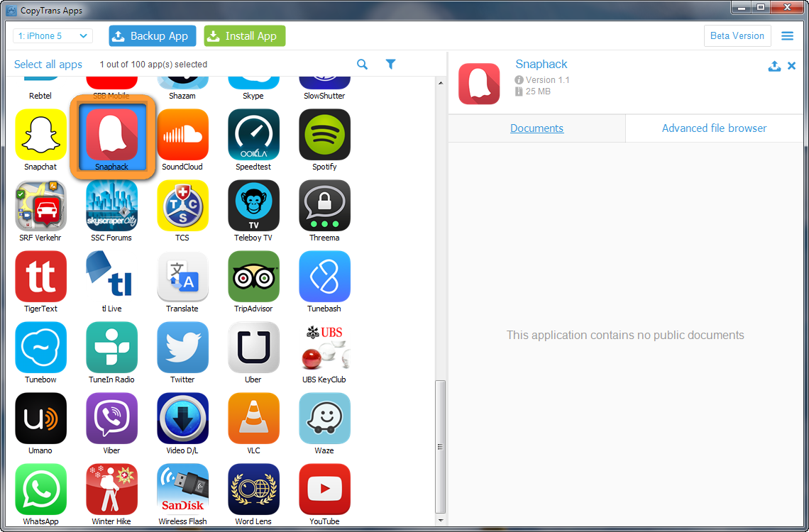Image resolution: width=809 pixels, height=532 pixels.
Task: Click the large Snaphack icon in details
Action: [479, 84]
